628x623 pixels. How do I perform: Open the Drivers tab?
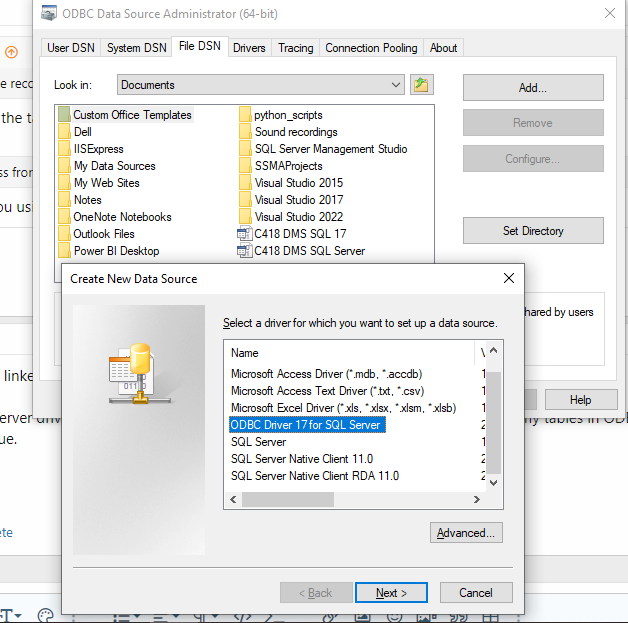pos(249,48)
